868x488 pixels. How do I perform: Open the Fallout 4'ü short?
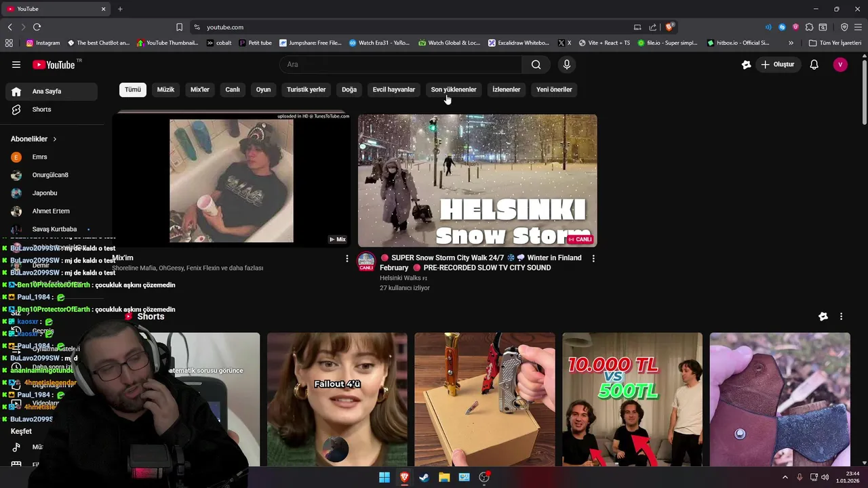click(337, 399)
